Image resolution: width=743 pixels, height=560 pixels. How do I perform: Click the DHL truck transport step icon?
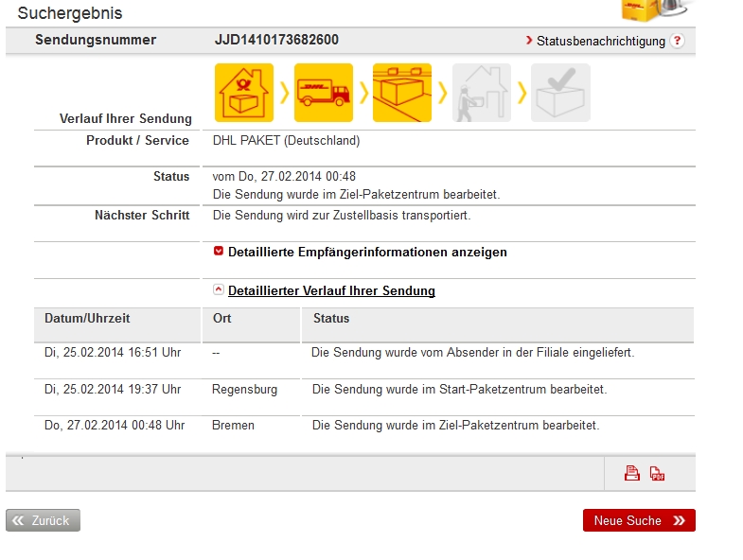point(323,93)
